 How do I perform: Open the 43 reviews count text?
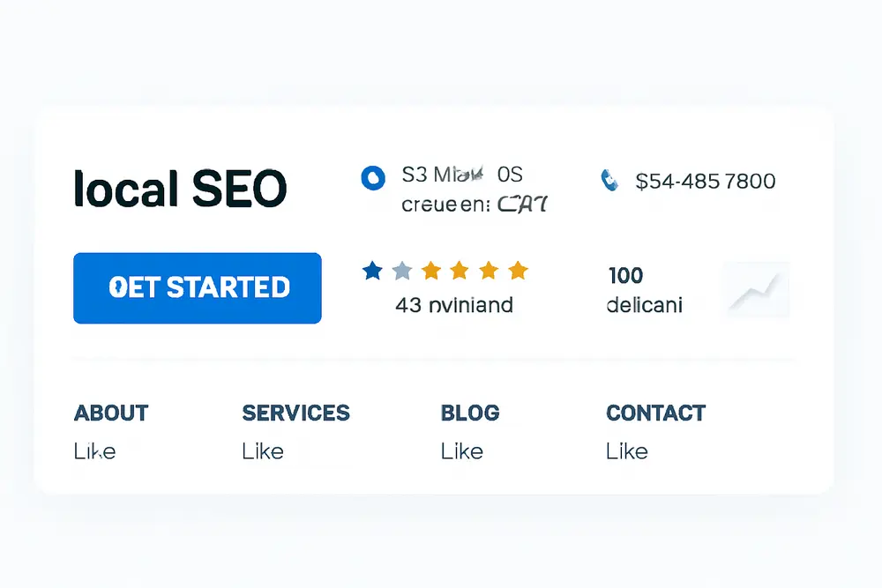[x=454, y=306]
